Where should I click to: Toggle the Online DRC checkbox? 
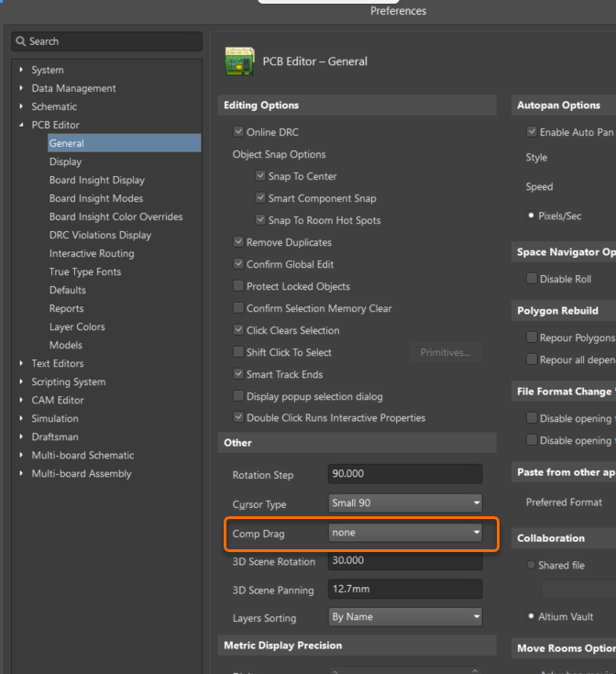tap(239, 132)
